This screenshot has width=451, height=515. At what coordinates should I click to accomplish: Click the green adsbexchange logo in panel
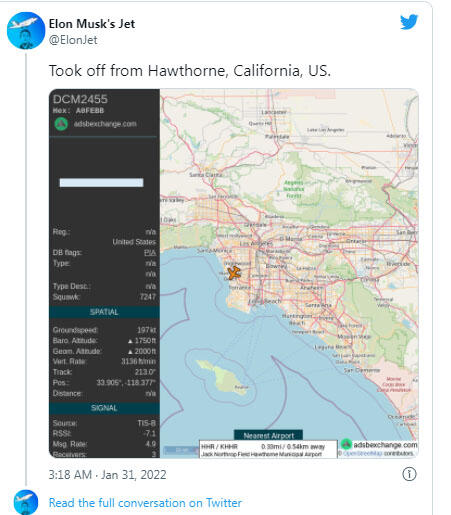[x=61, y=124]
